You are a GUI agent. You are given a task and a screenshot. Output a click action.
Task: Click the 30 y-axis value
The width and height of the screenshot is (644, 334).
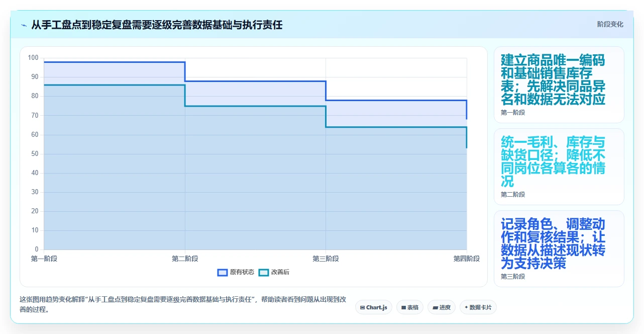point(35,192)
